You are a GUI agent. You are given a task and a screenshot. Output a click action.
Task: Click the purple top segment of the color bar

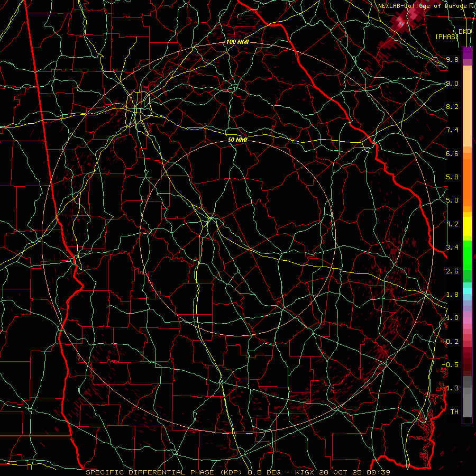click(x=467, y=53)
